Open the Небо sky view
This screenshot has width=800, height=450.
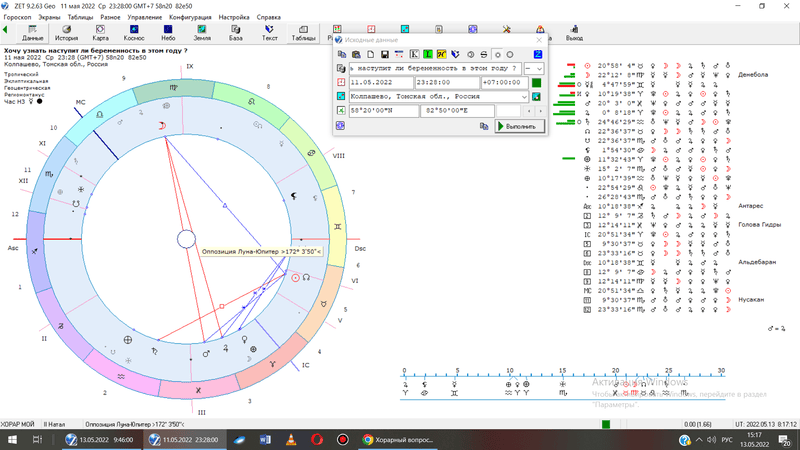[x=168, y=32]
